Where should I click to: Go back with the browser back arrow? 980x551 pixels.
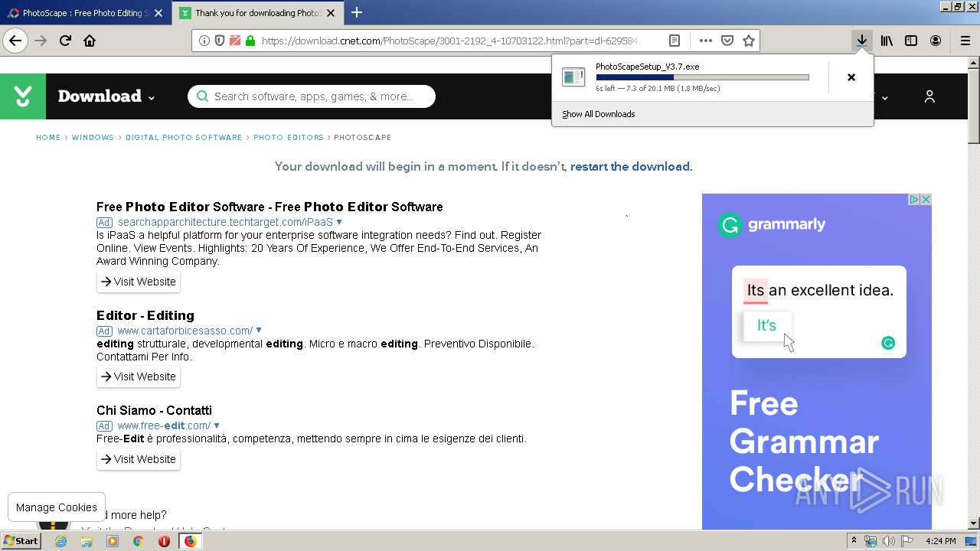coord(15,41)
